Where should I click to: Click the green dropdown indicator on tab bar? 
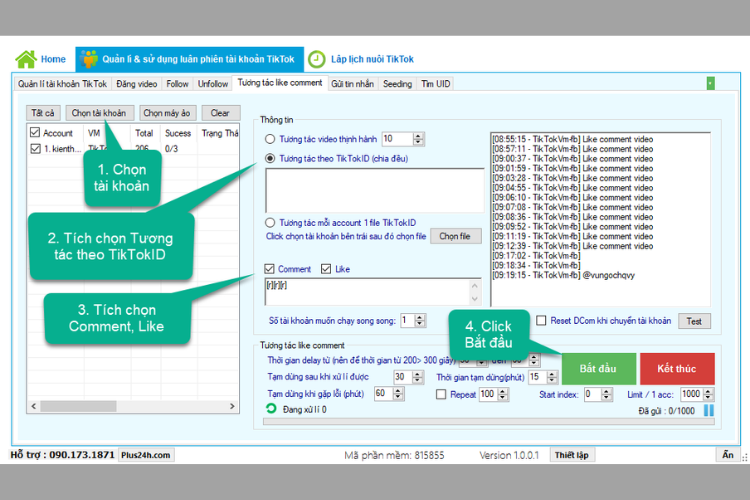(x=710, y=83)
